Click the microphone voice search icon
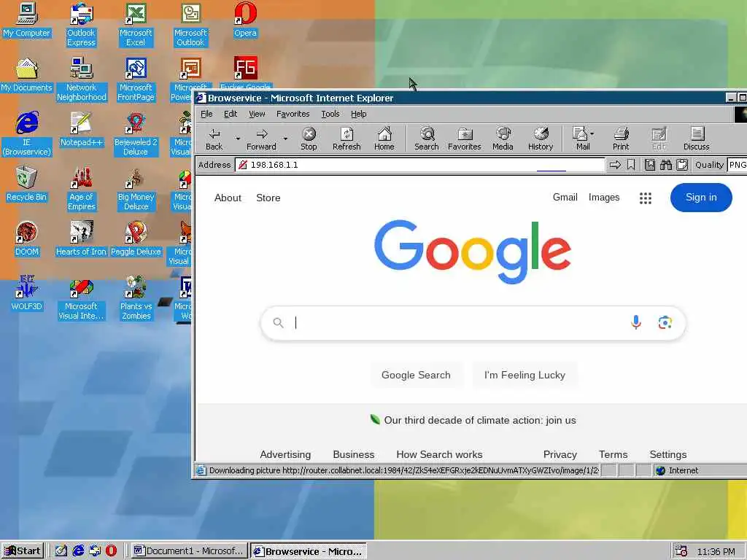 635,322
